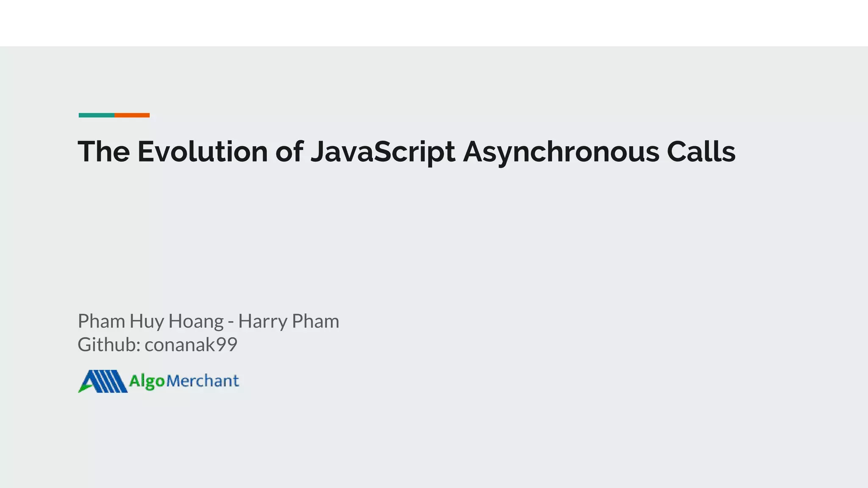Click the empty gray area below the title
This screenshot has width=868, height=488.
click(x=434, y=237)
